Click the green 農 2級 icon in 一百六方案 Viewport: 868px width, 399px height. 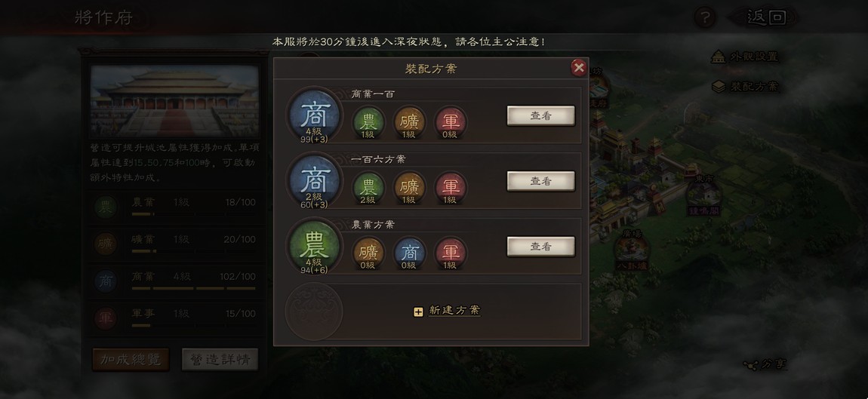pyautogui.click(x=368, y=188)
